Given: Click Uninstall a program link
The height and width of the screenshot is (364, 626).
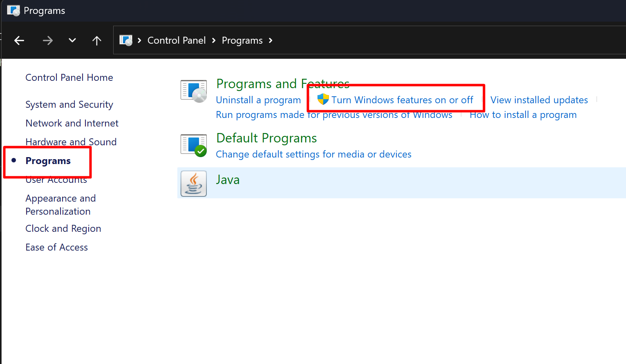Looking at the screenshot, I should (258, 100).
